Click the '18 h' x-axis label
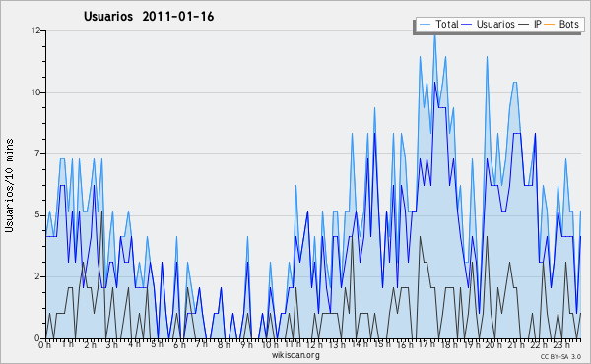Screen dimensions: 591x364 449,344
